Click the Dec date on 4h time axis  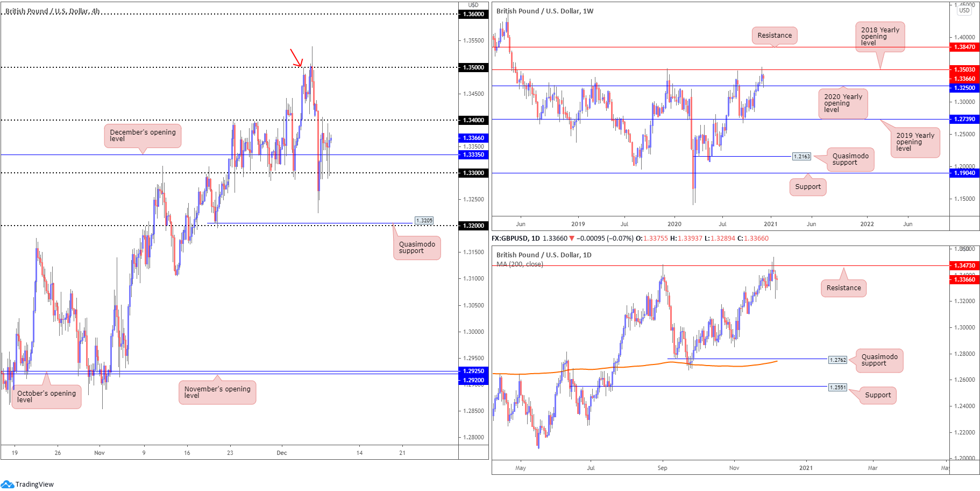click(282, 453)
